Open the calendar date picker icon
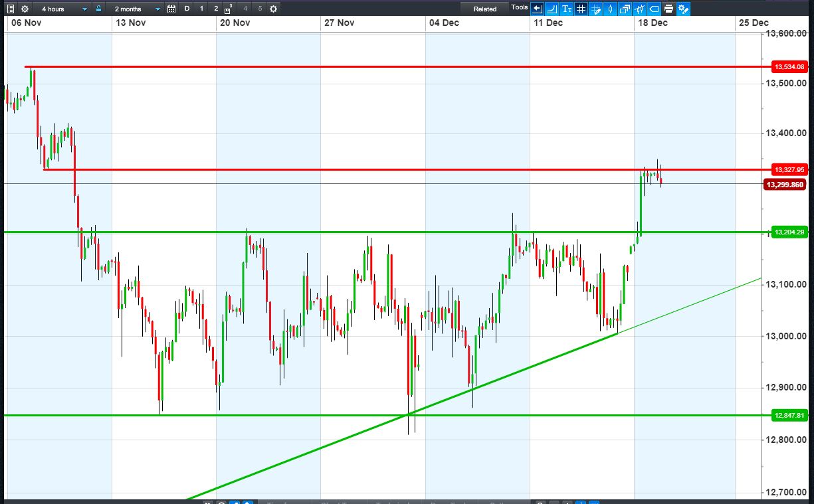Screen dimensions: 814x504 point(171,9)
